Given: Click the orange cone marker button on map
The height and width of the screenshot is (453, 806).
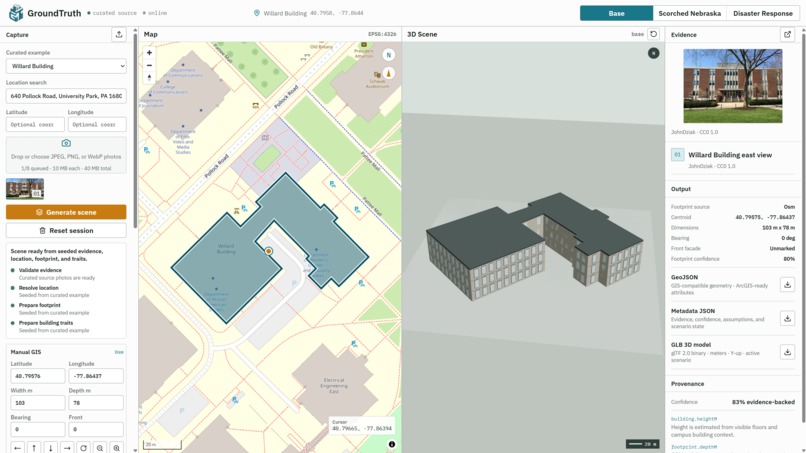Looking at the screenshot, I should (x=389, y=74).
